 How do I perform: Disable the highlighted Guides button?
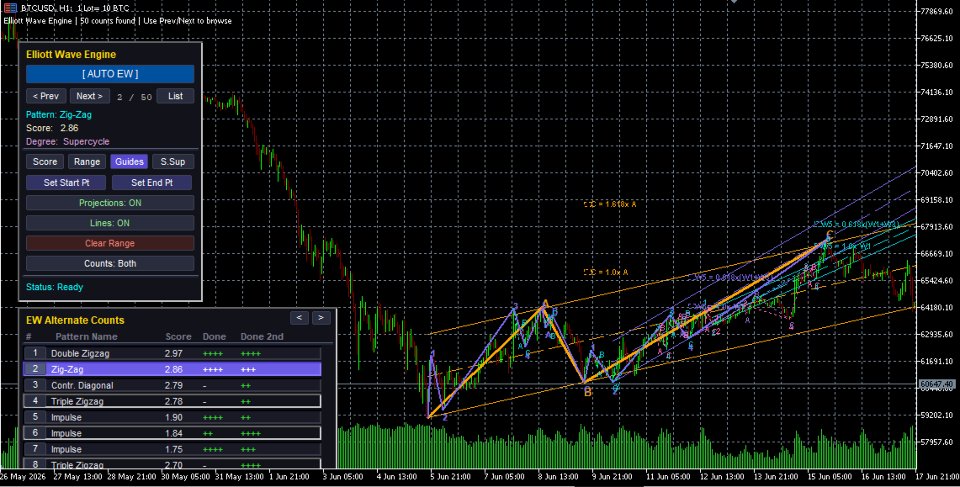click(129, 162)
